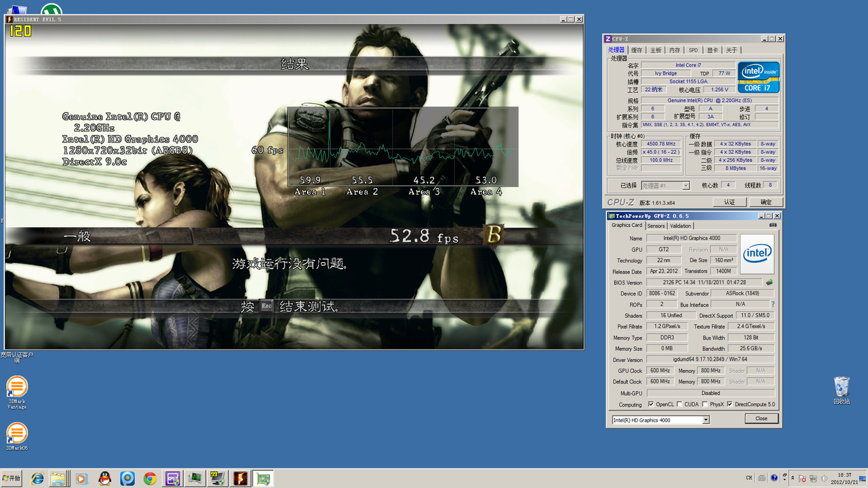Select the 处理器 tab in CPU-Z
The width and height of the screenshot is (868, 488).
pyautogui.click(x=616, y=50)
